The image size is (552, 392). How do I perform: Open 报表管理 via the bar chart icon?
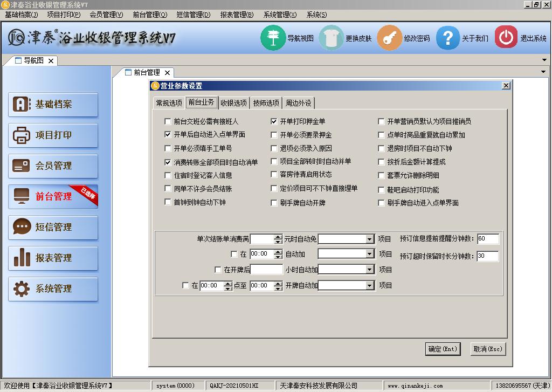[x=22, y=258]
